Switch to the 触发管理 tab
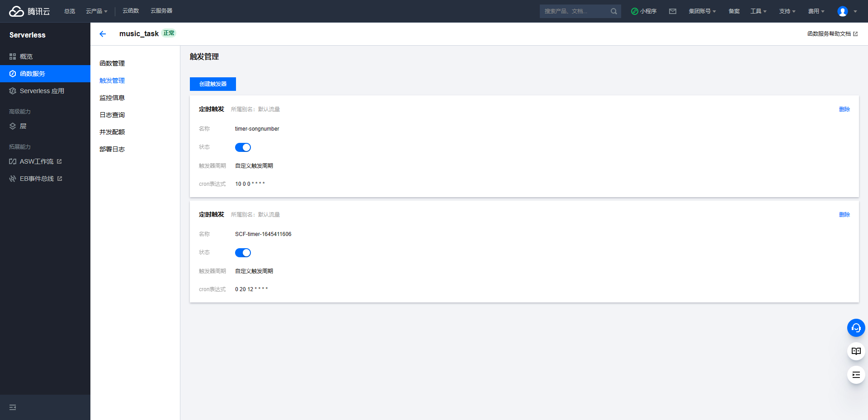 [x=112, y=80]
